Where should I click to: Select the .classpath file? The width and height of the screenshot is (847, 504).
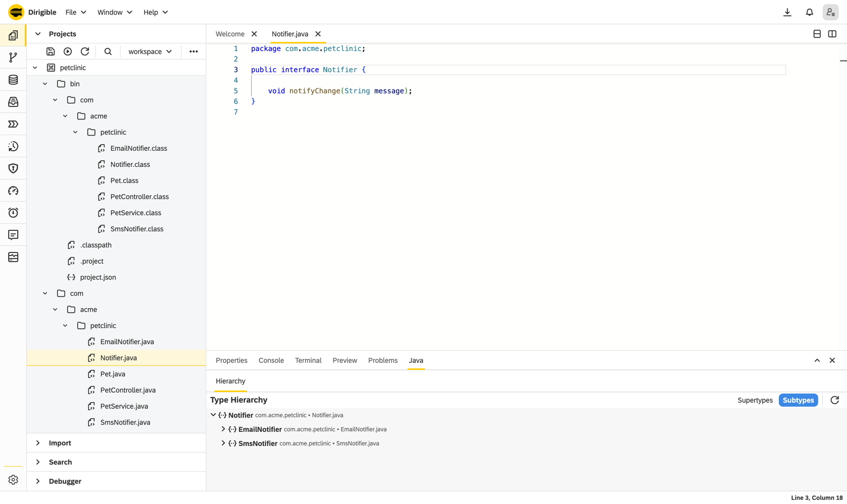pos(116,245)
